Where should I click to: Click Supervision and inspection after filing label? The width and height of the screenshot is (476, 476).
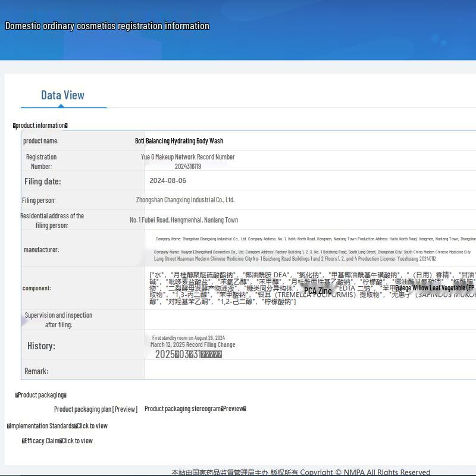58,320
